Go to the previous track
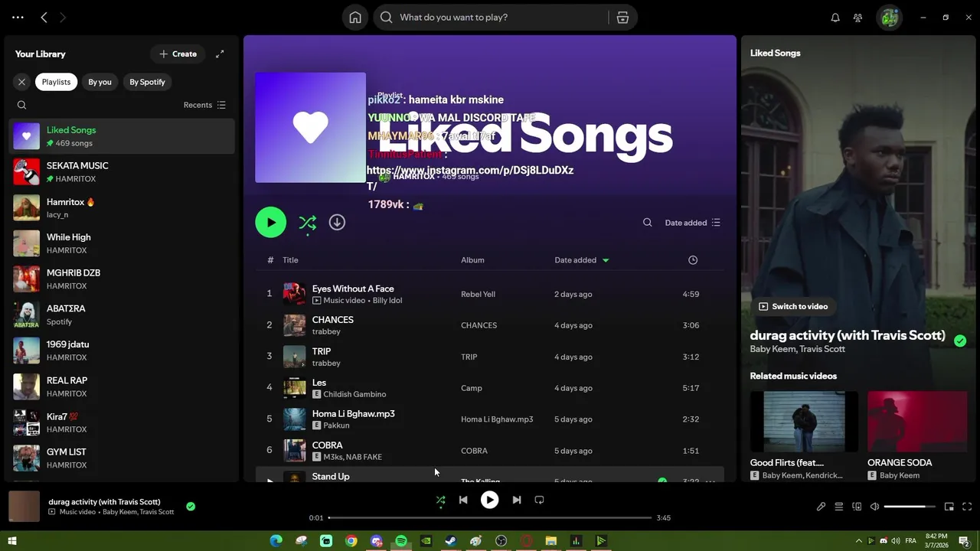 pos(463,500)
